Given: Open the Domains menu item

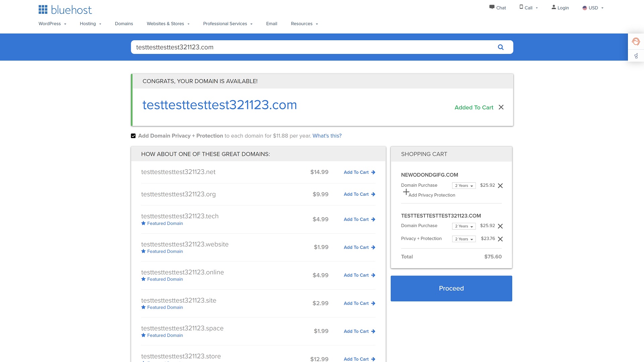Looking at the screenshot, I should tap(124, 24).
